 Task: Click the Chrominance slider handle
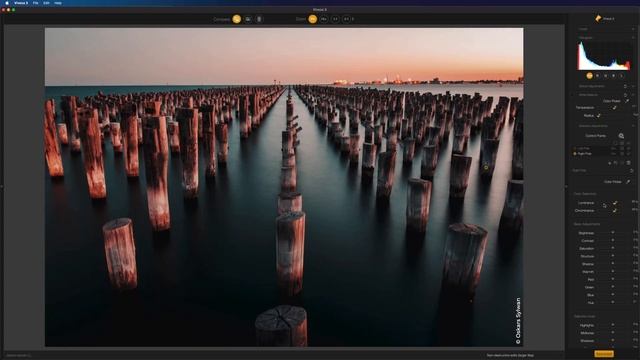tap(614, 211)
